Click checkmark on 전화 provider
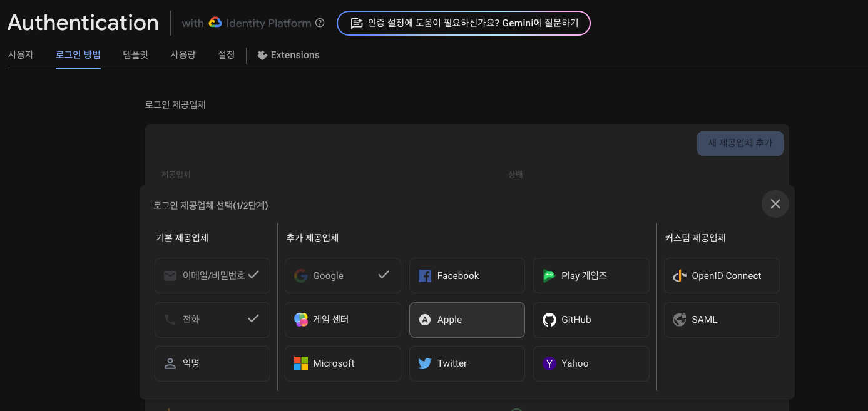This screenshot has width=868, height=411. pyautogui.click(x=253, y=318)
